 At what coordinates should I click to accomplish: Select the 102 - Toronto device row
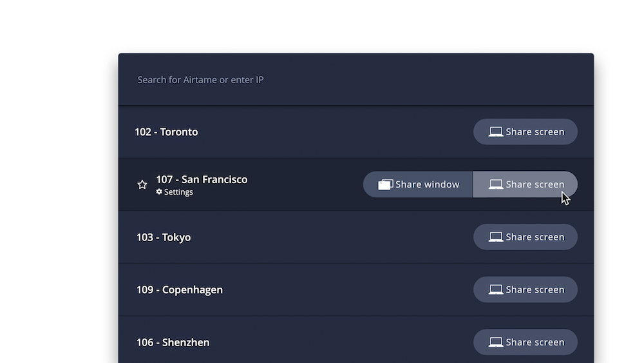coord(355,132)
